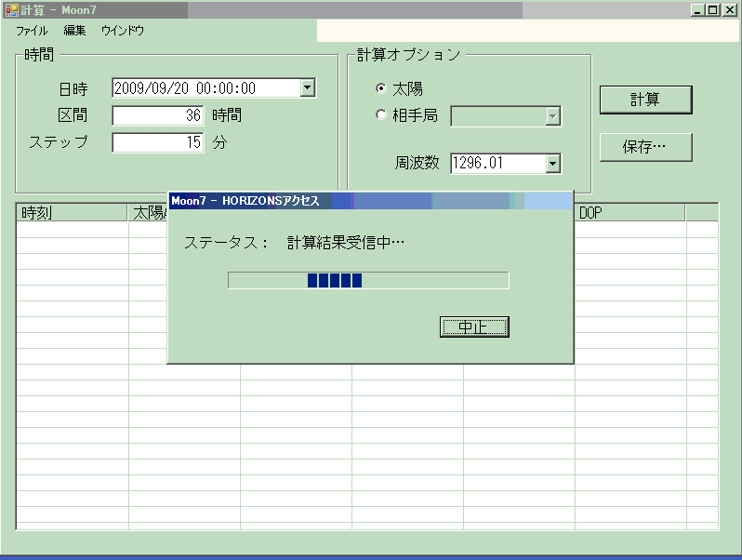Screen dimensions: 742x560
Task: Minimize the 計算 - Moon7 window
Action: coord(697,9)
